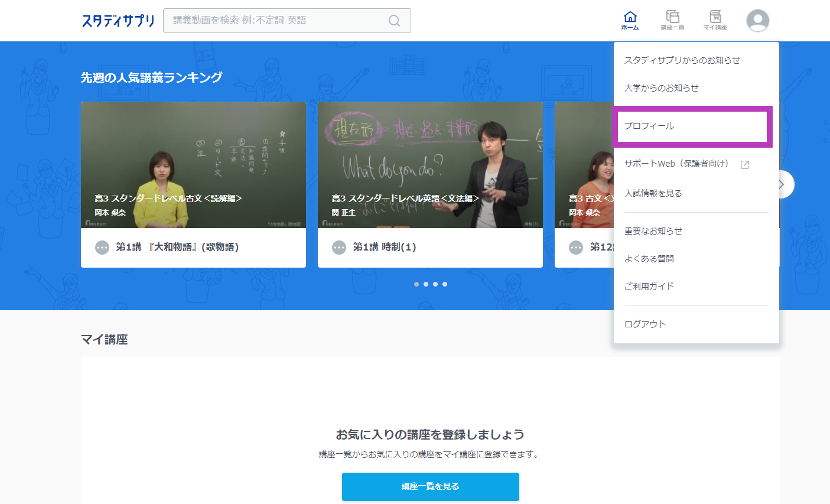Open the 高3 古文 third lecture thumbnail

(584, 165)
